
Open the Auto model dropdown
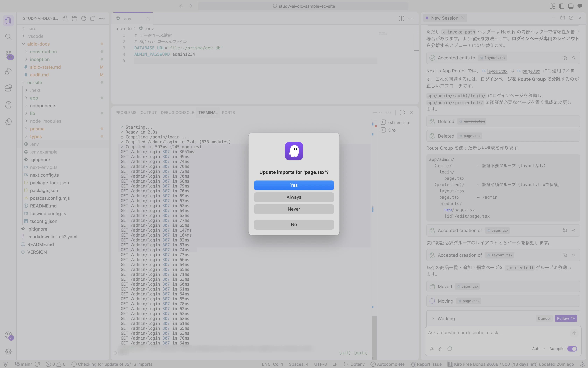[x=538, y=349]
